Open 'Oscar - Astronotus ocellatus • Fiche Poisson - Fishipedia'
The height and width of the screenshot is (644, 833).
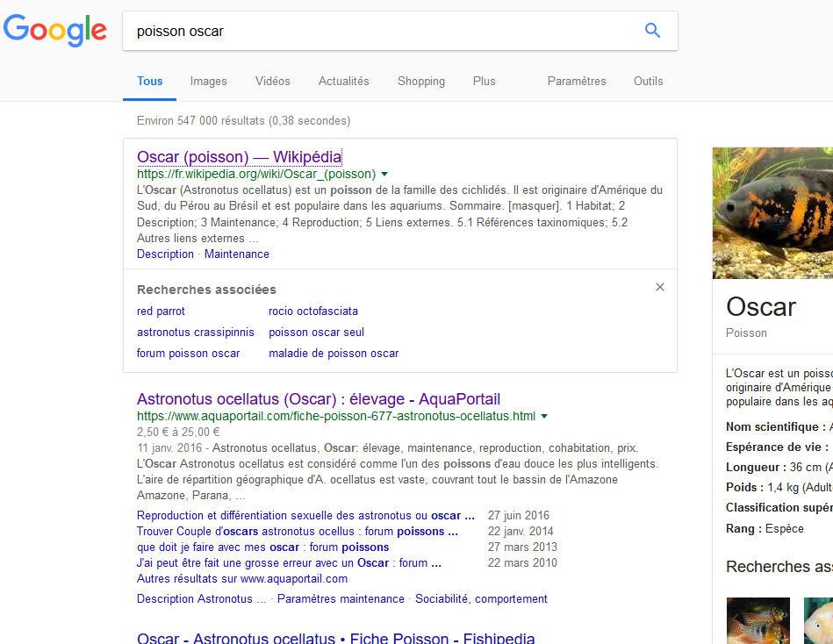click(x=336, y=638)
